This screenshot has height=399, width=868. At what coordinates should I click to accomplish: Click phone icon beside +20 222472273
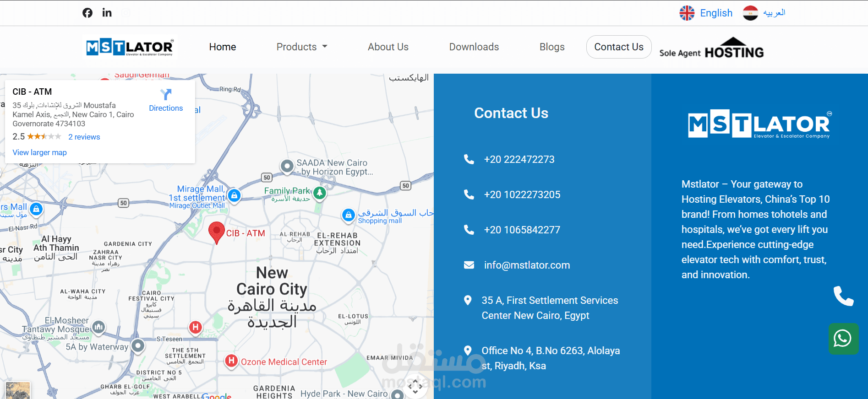click(x=469, y=159)
